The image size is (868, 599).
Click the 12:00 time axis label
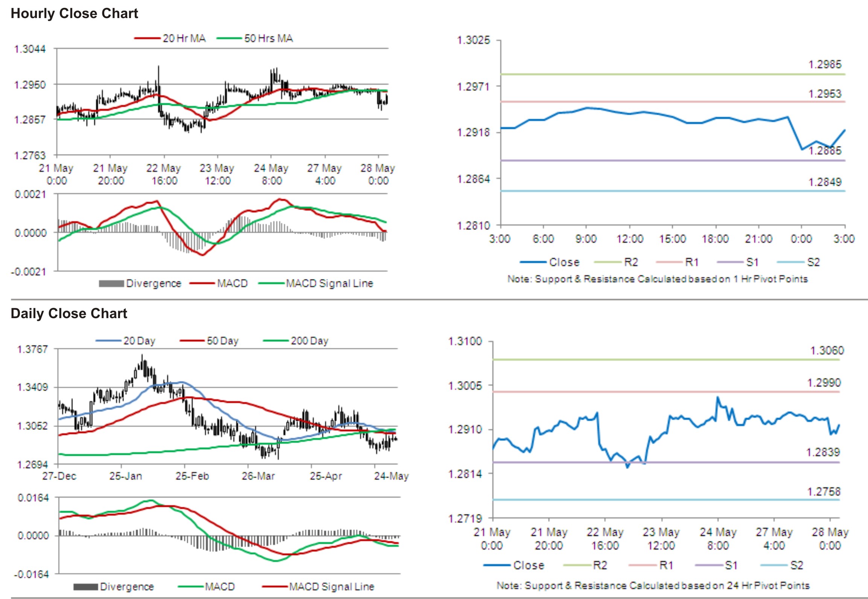(630, 239)
